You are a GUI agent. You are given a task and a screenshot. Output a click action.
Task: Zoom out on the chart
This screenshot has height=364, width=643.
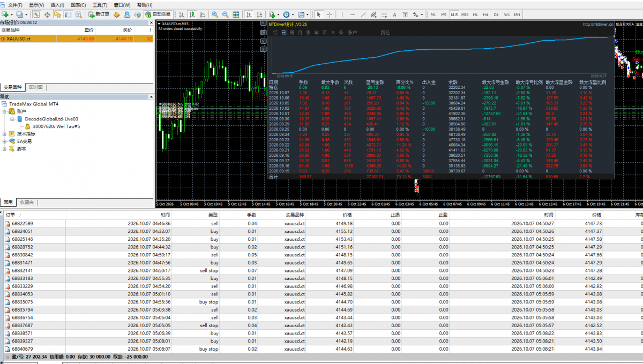pos(226,14)
